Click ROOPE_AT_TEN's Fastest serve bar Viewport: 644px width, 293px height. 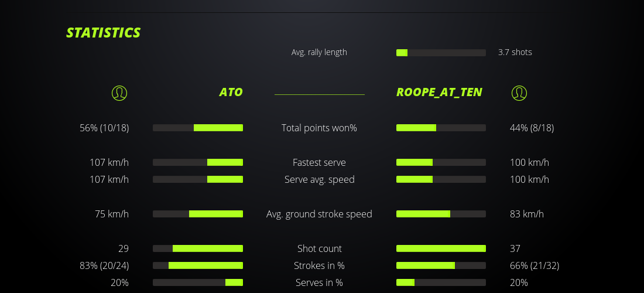(x=441, y=162)
